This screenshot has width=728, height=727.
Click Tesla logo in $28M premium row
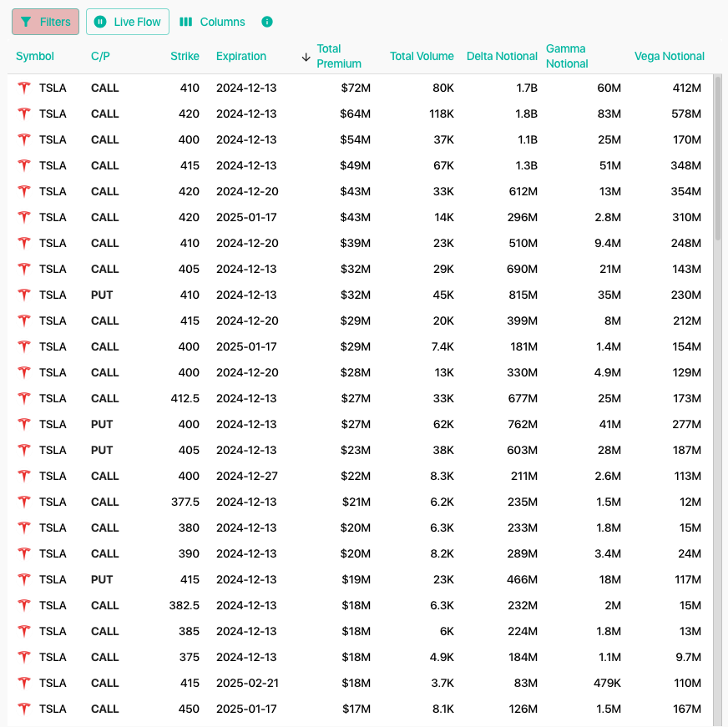pos(24,372)
